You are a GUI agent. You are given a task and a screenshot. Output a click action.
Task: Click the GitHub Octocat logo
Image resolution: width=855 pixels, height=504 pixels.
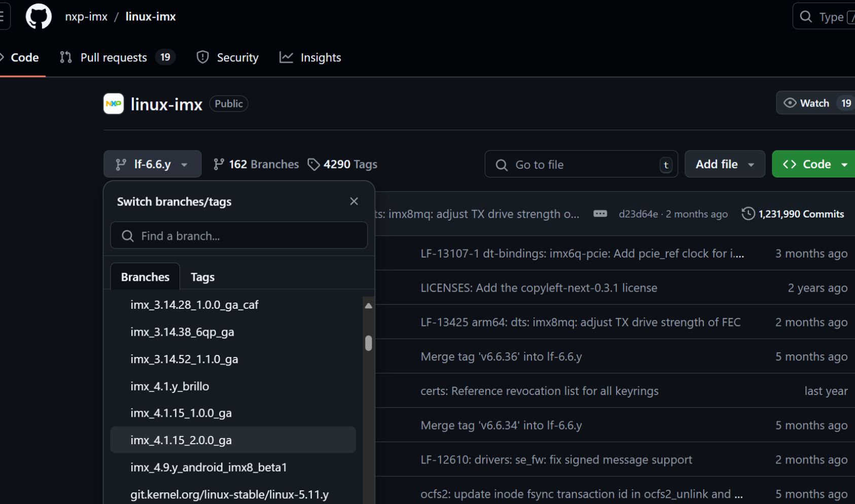[x=39, y=17]
